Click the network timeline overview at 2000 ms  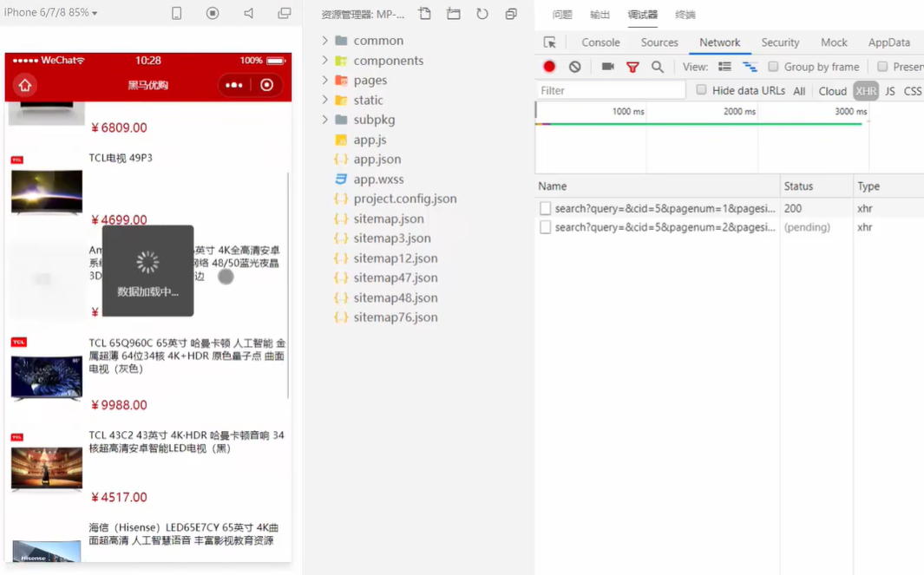[739, 111]
